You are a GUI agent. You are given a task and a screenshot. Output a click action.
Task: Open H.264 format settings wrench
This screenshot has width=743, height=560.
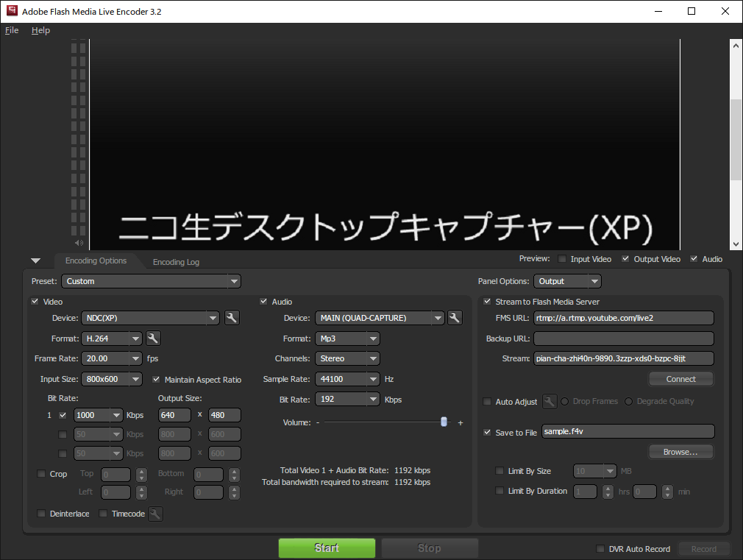(x=152, y=338)
